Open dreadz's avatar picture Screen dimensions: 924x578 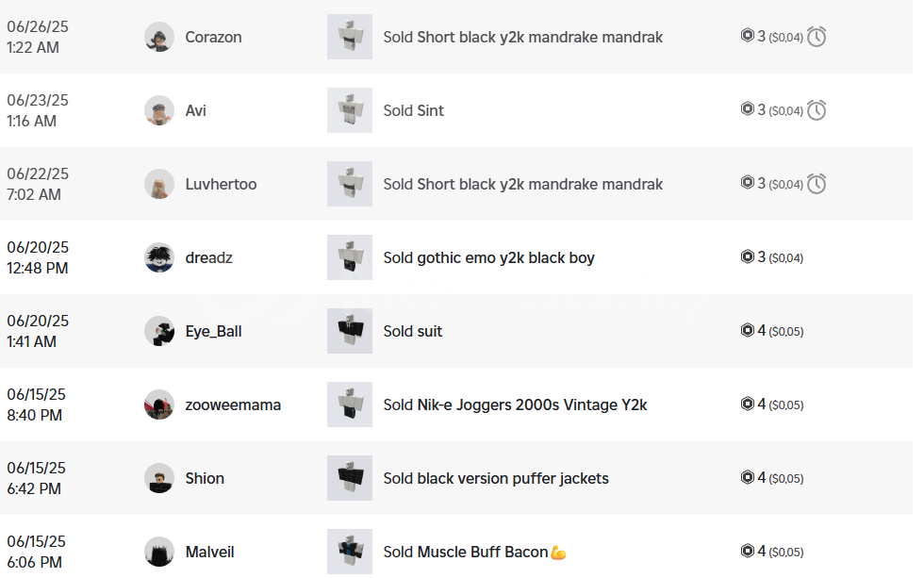pyautogui.click(x=159, y=257)
